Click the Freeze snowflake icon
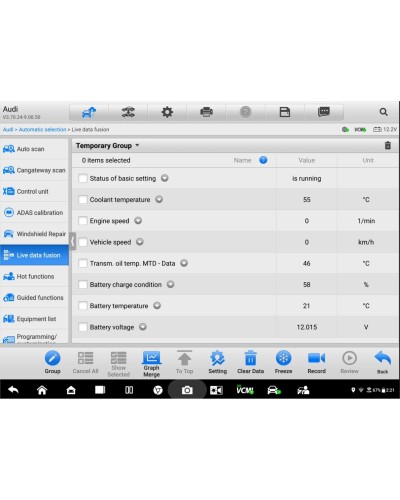400x500 pixels. (283, 362)
